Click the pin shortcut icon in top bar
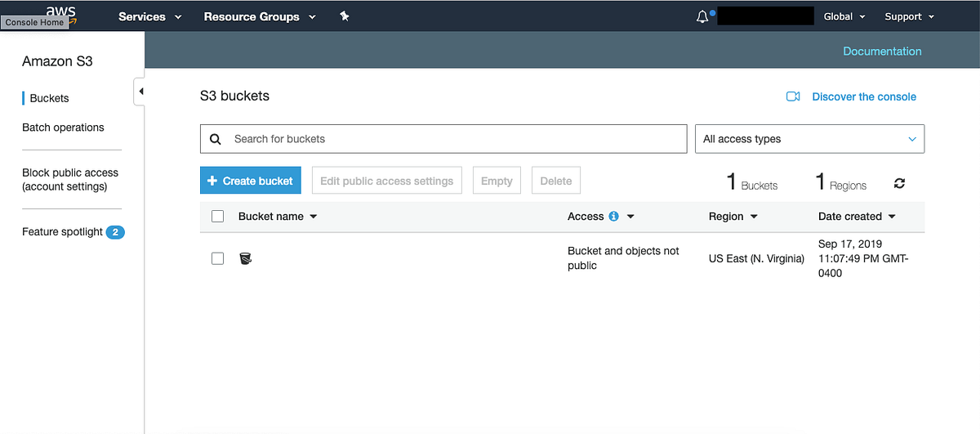980x434 pixels. (x=345, y=16)
